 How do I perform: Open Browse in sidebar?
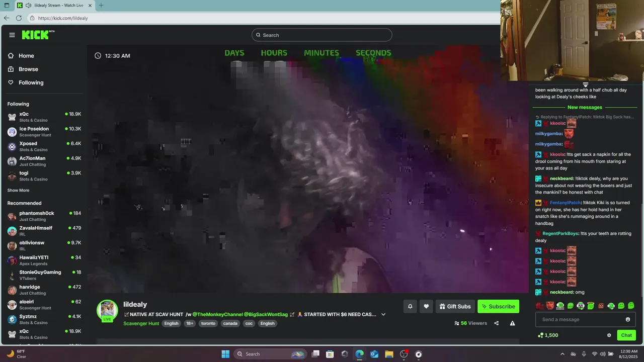pyautogui.click(x=23, y=69)
